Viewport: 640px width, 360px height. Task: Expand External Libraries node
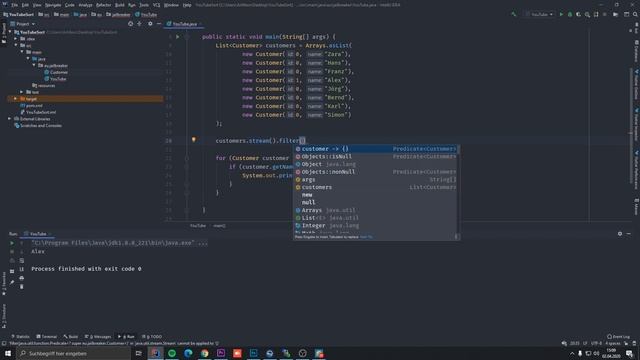pyautogui.click(x=9, y=119)
